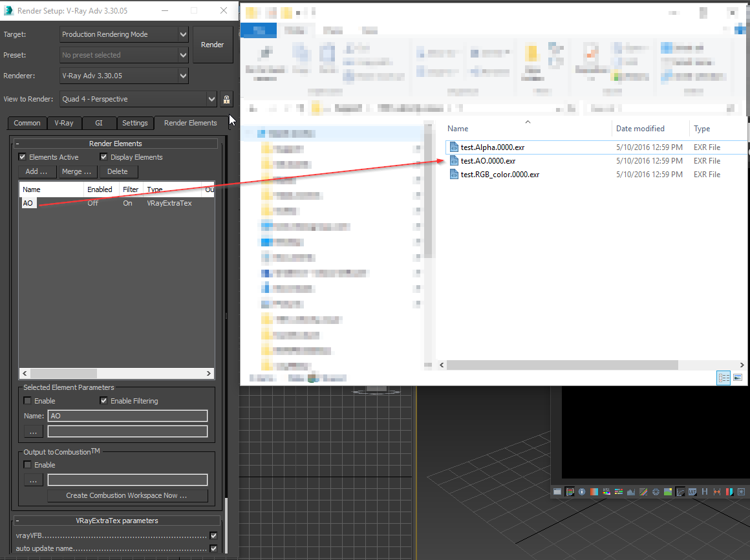Delete the selected render element
The height and width of the screenshot is (560, 750).
117,171
